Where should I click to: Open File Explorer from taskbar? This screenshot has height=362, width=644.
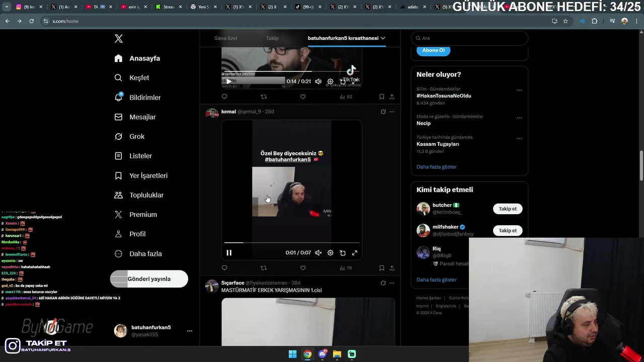coord(337,354)
